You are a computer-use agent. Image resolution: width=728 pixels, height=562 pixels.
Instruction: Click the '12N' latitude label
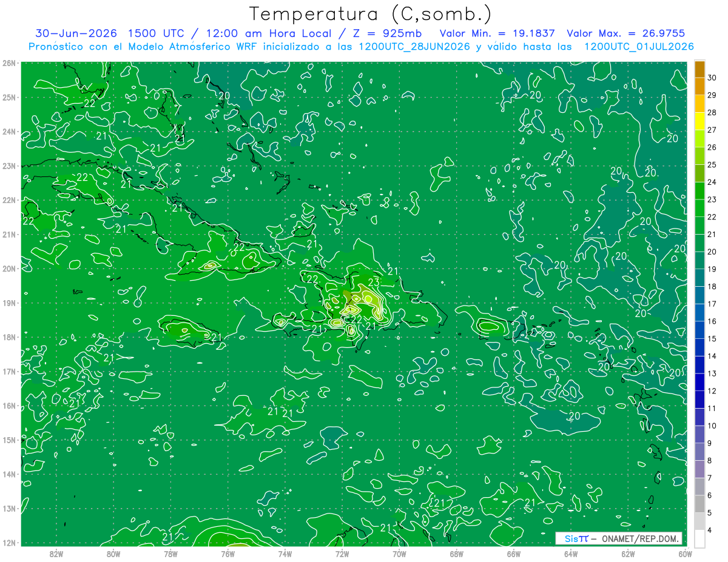coord(8,543)
